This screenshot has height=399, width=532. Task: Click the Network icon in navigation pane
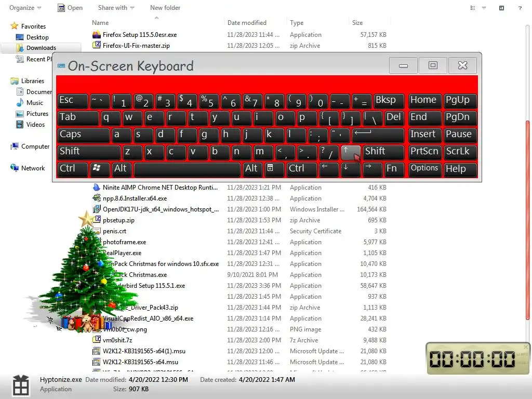14,168
